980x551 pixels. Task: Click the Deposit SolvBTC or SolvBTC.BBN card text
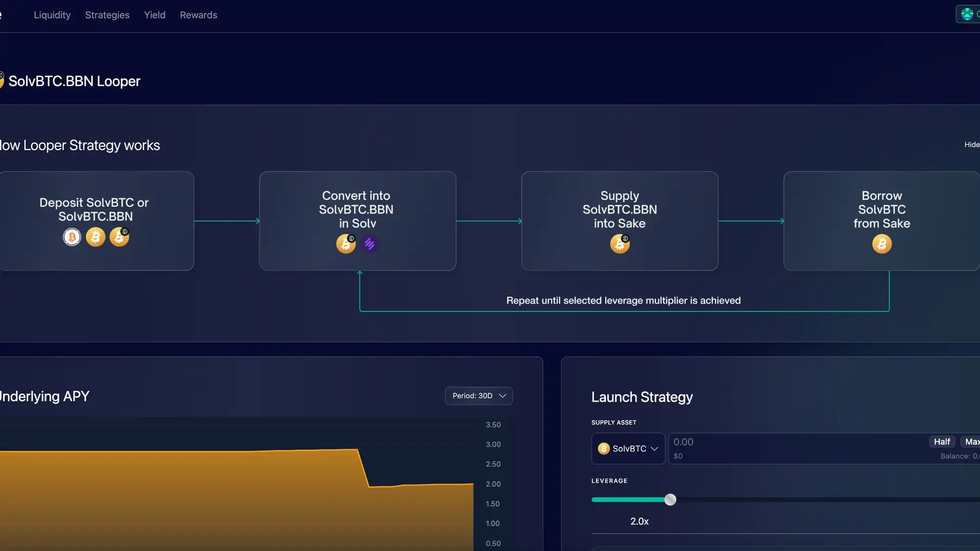pos(94,210)
